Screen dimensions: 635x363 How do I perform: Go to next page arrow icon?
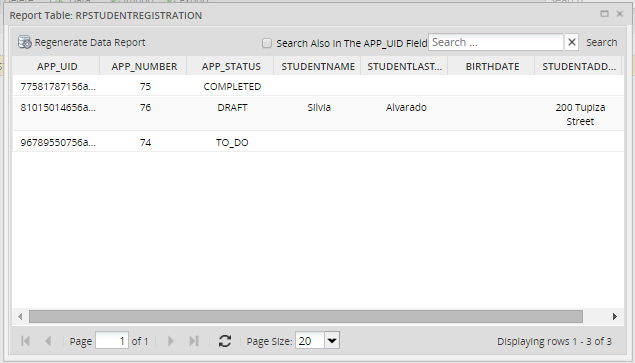170,341
